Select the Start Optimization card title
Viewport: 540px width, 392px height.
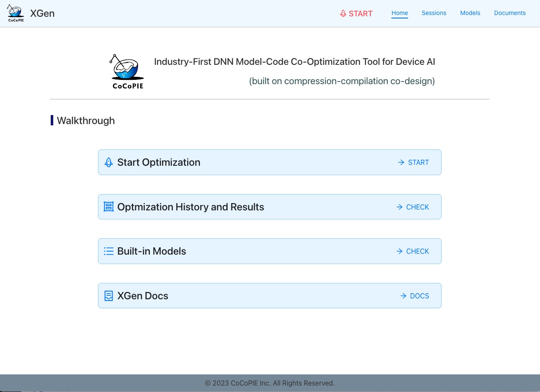click(159, 162)
